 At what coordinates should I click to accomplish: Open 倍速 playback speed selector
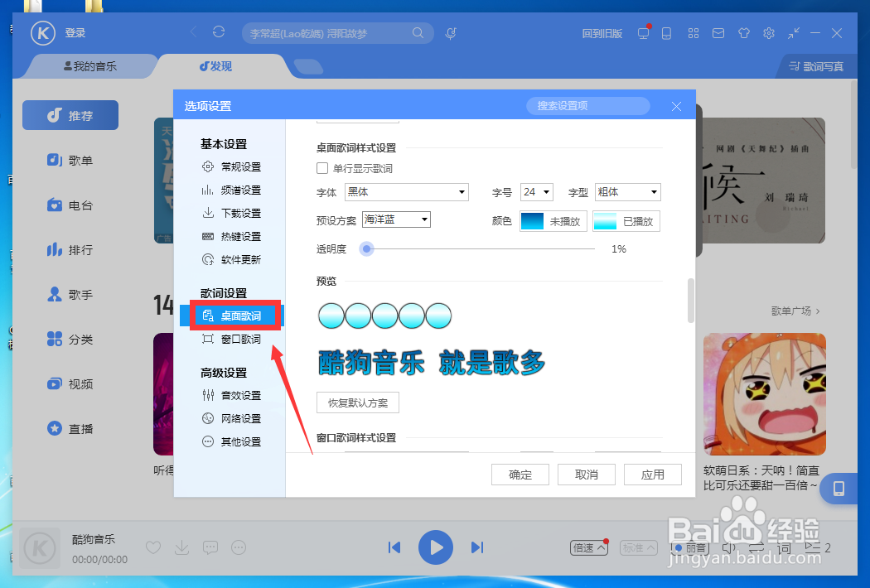pos(588,548)
